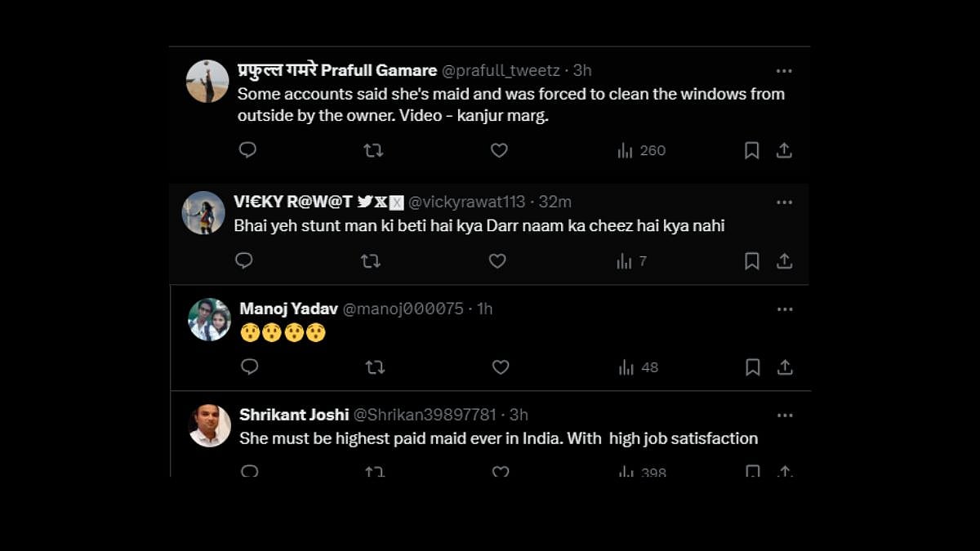Bookmark Prafull Gamare's tweet
The image size is (980, 551).
click(x=751, y=150)
